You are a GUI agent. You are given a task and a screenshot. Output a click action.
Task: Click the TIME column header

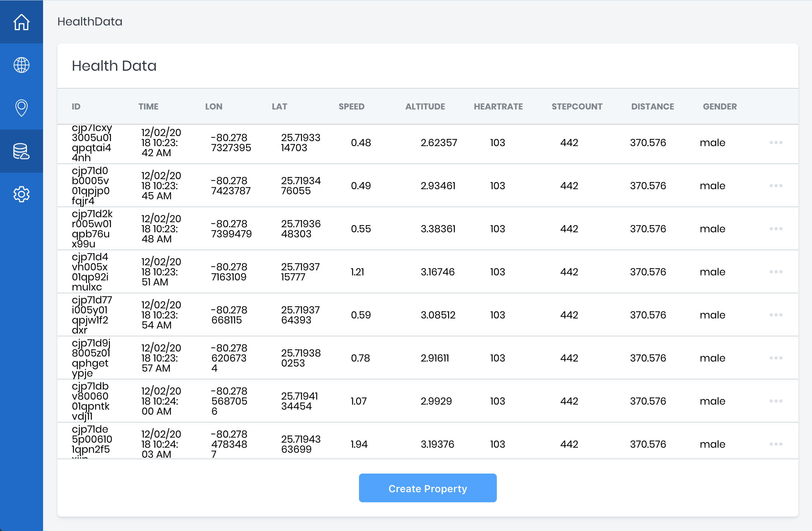[148, 107]
